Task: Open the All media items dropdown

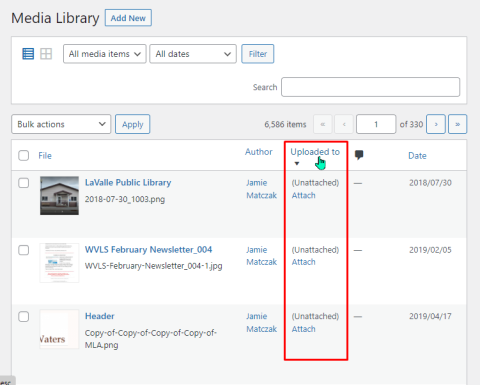Action: pos(105,54)
